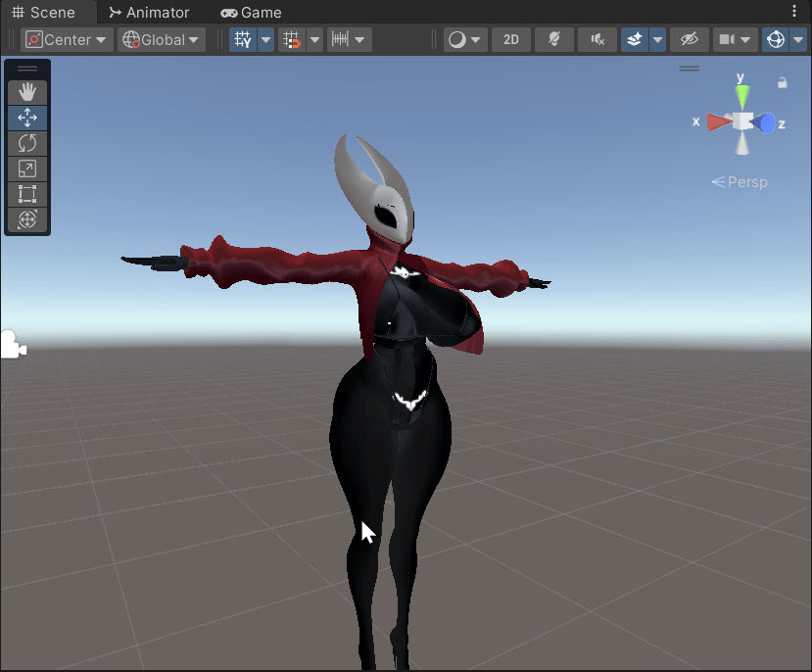Select the Rotate tool
The height and width of the screenshot is (672, 812).
[x=27, y=143]
